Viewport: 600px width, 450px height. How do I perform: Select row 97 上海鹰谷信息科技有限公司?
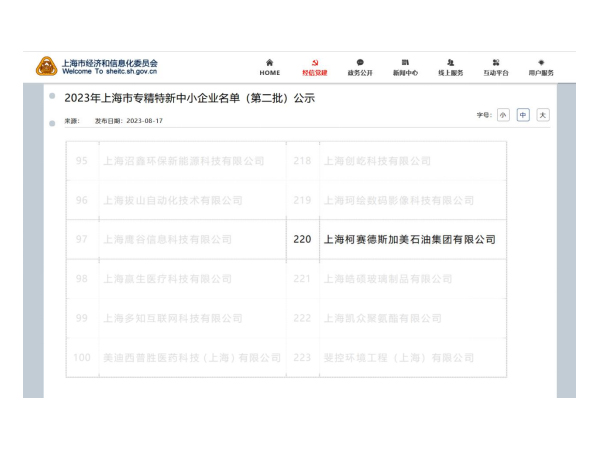click(x=168, y=240)
